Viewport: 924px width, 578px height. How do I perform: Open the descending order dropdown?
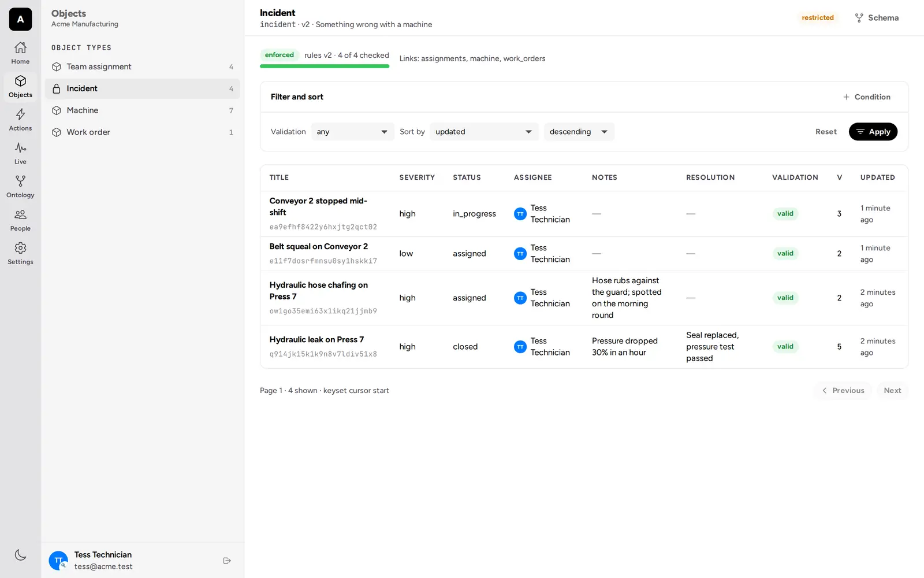579,132
